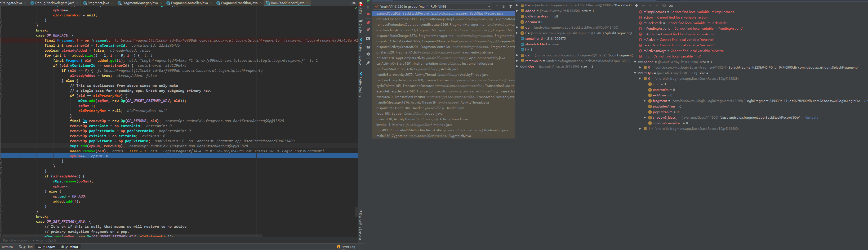This screenshot has height=250, width=868.
Task: Click the frames filter funnel icon
Action: (x=511, y=6)
